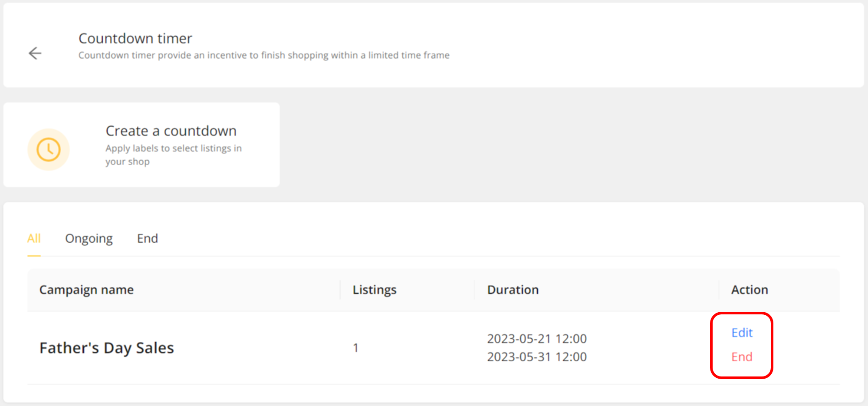The image size is (868, 406).
Task: Edit the Father's Day Sales campaign
Action: [x=742, y=333]
